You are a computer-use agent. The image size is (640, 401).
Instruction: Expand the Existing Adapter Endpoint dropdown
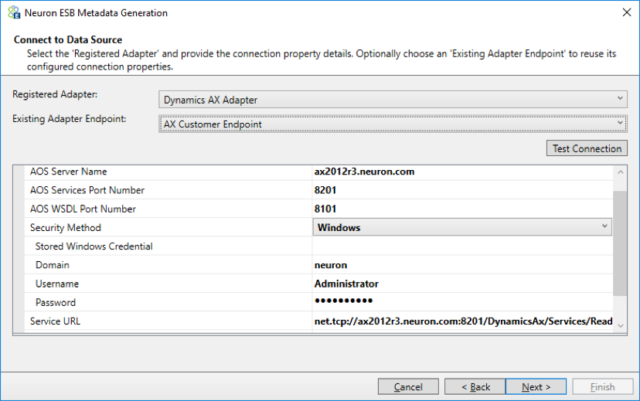[393, 124]
